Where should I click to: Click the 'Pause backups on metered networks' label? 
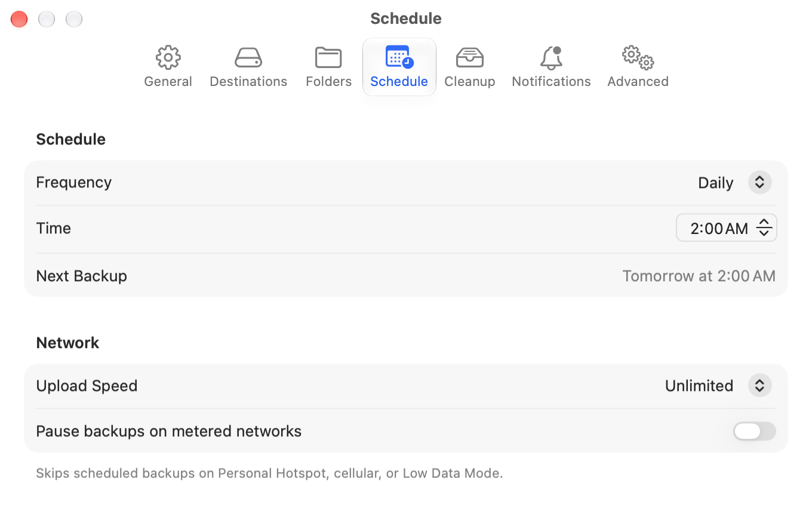(169, 431)
